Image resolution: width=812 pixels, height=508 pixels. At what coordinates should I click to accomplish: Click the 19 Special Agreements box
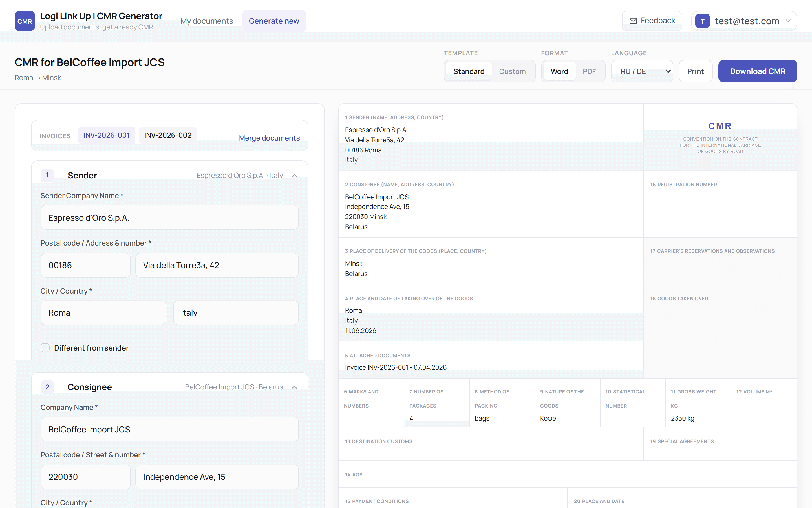pos(720,444)
